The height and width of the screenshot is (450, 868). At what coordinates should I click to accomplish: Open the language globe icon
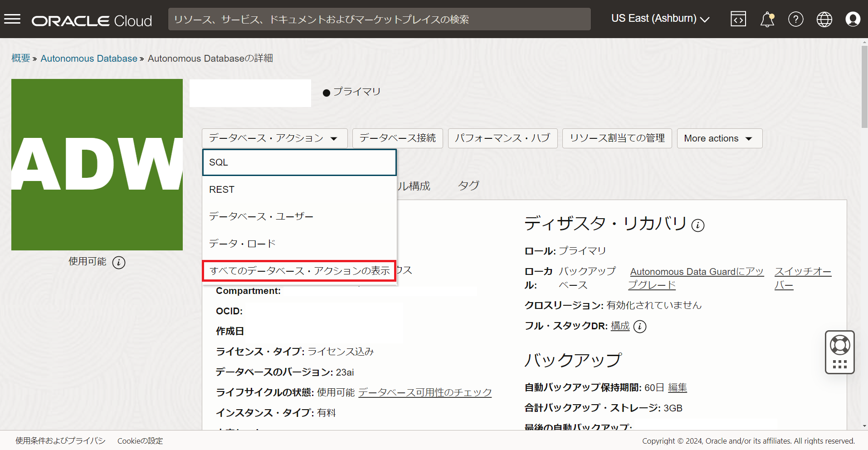(824, 19)
